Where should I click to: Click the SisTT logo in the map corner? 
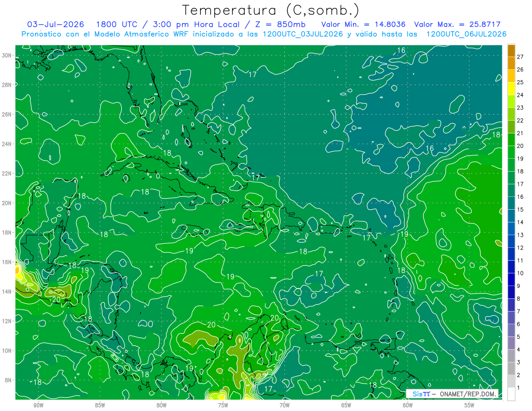(x=421, y=394)
